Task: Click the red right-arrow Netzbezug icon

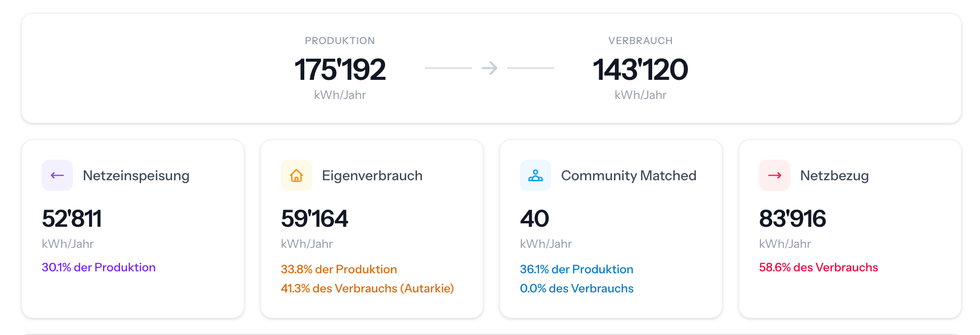Action: point(775,175)
